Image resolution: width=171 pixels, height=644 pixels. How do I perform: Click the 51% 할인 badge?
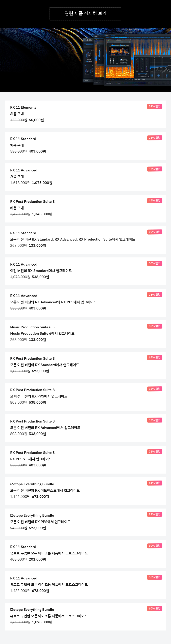coord(154,106)
